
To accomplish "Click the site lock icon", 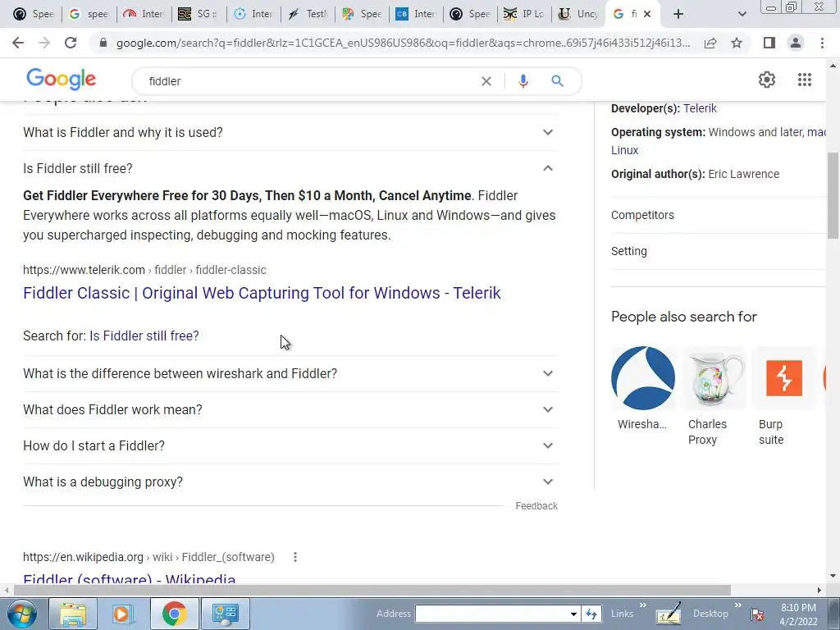I will click(x=103, y=43).
